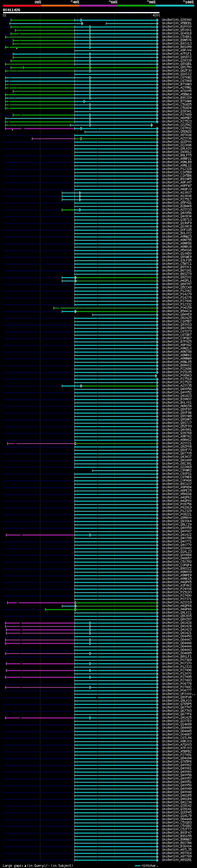This screenshot has height=868, width=197.
Task: Select the UniRef100_A2YMN1 label
Action: pyautogui.click(x=177, y=88)
